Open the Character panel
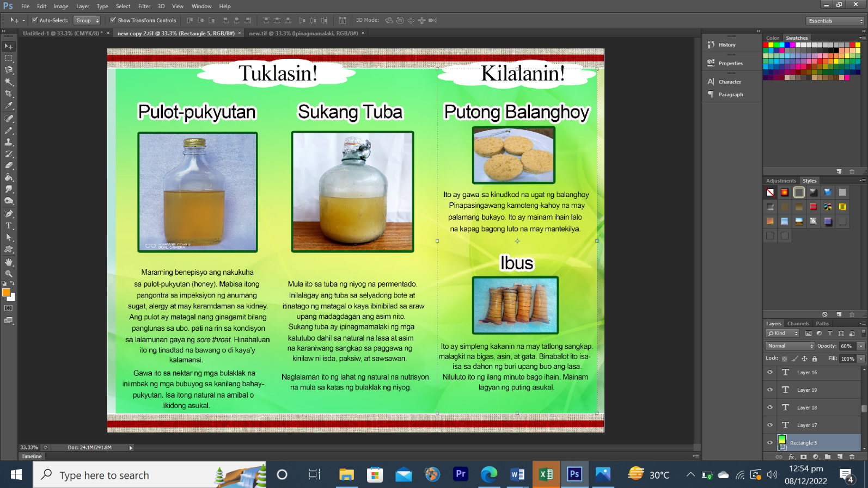Screen dimensions: 868x488 (x=729, y=82)
